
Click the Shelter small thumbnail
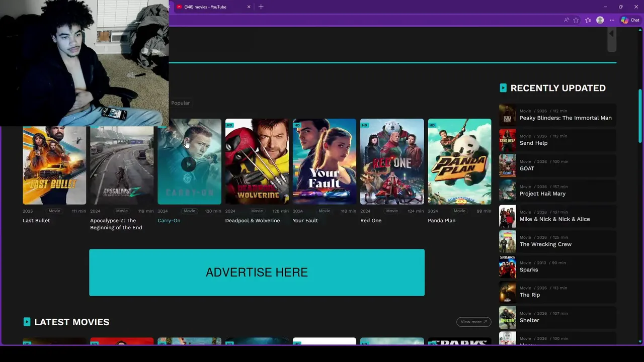click(507, 317)
